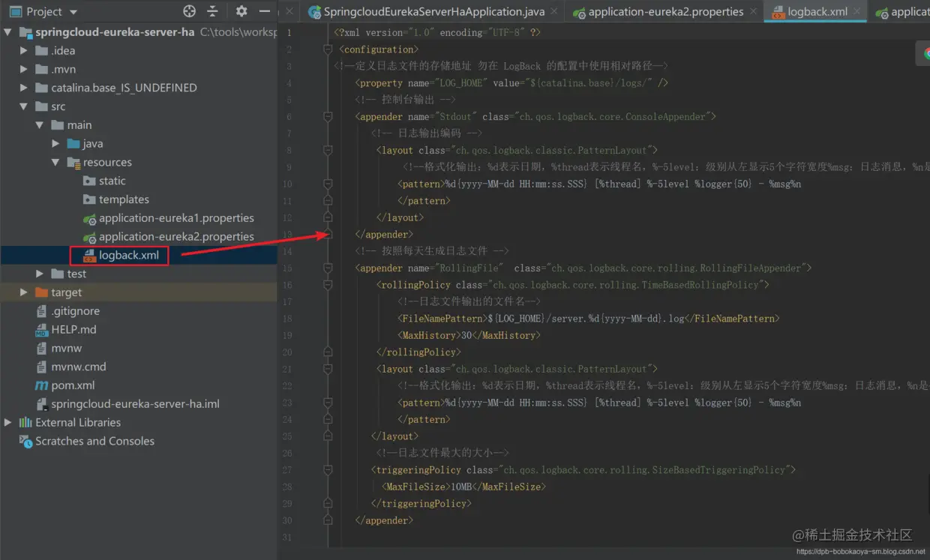
Task: Fold the layout block at line 21
Action: [x=328, y=369]
